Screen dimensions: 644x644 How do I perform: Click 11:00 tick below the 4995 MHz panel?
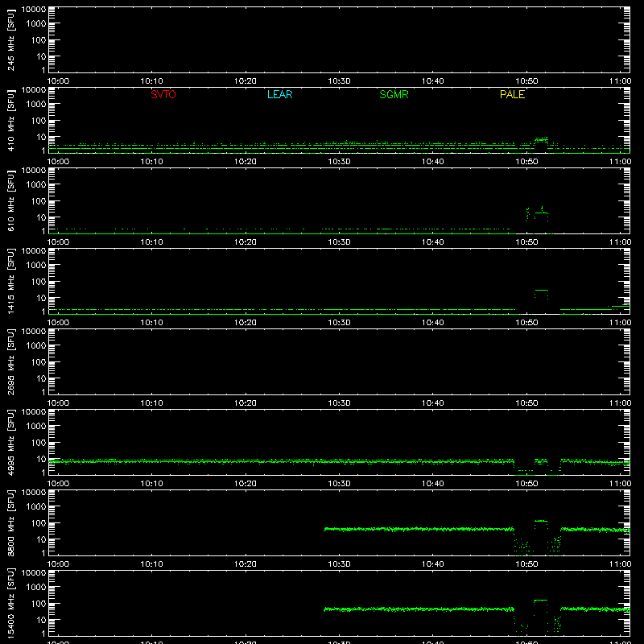pyautogui.click(x=620, y=484)
